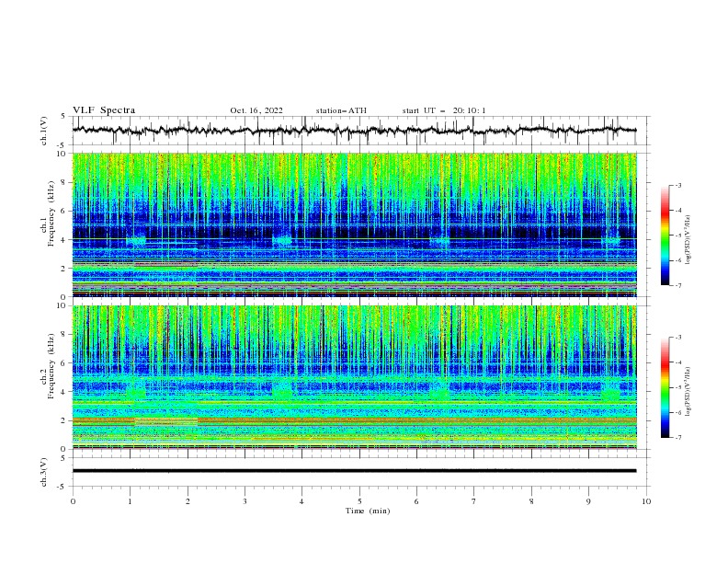The image size is (728, 563).
Task: Click the "-7" tick on ch.1 colorbar
Action: (x=677, y=285)
